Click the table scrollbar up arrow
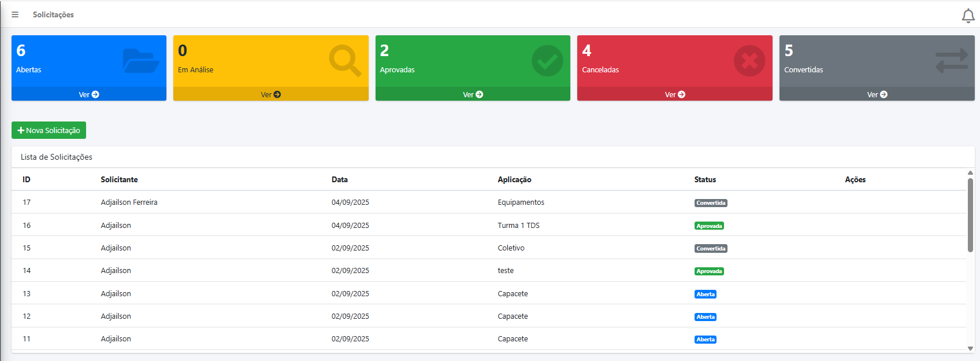The image size is (980, 361). point(970,172)
